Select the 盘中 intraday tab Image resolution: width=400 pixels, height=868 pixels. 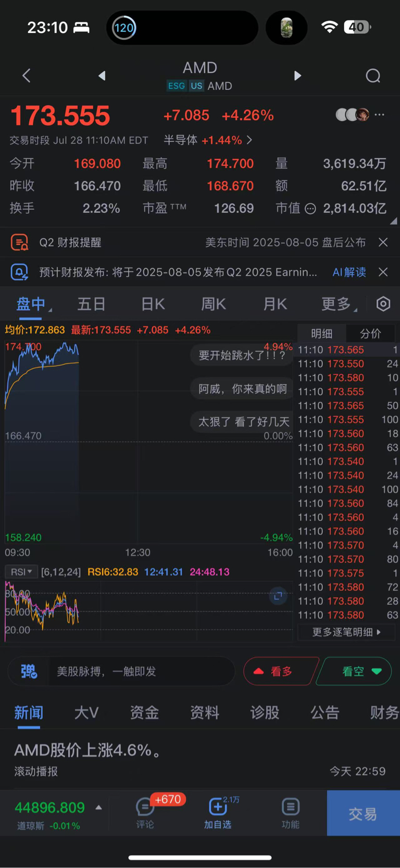click(31, 304)
